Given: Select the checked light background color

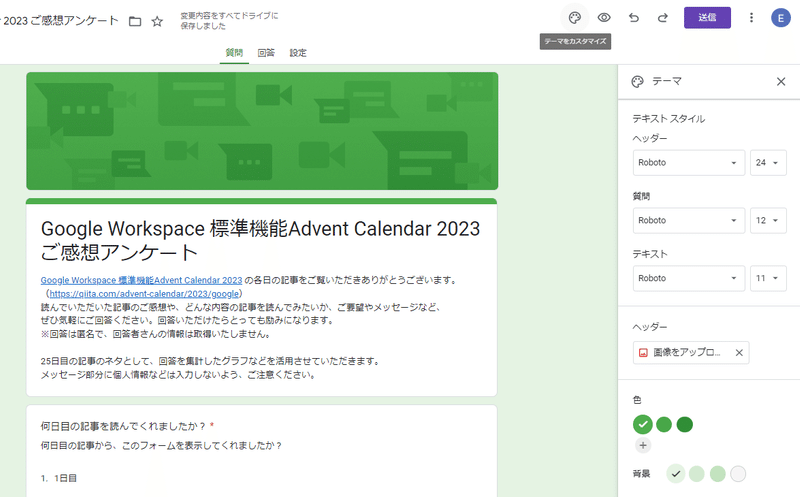Looking at the screenshot, I should click(x=676, y=474).
